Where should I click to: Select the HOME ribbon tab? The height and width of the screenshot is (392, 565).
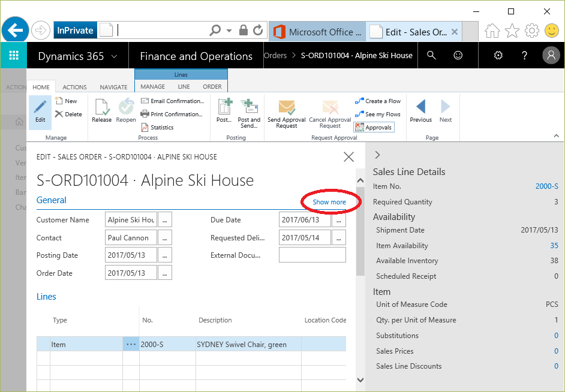click(x=41, y=87)
